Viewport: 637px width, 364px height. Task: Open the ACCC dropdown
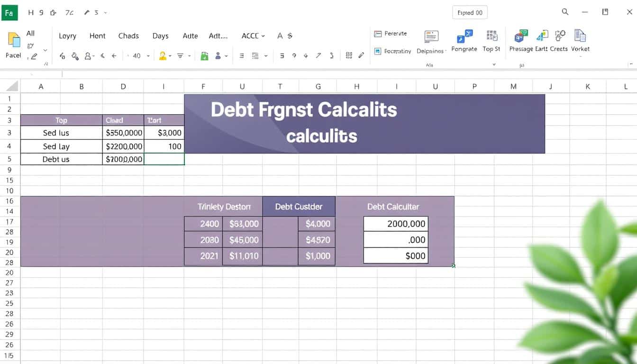click(x=253, y=36)
